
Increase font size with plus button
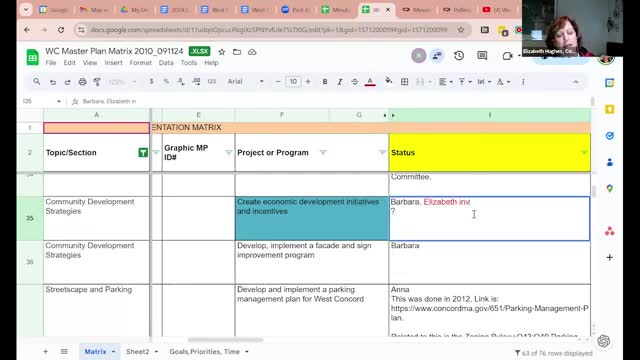click(x=308, y=82)
